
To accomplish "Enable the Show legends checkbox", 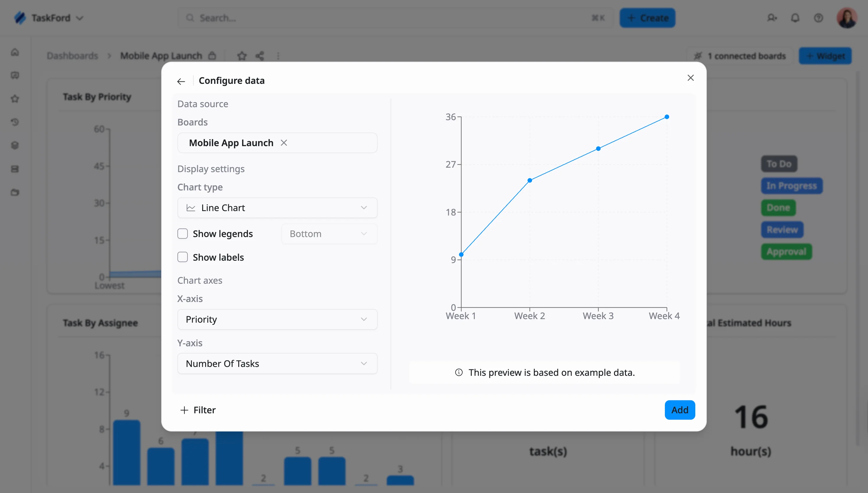I will (x=182, y=234).
